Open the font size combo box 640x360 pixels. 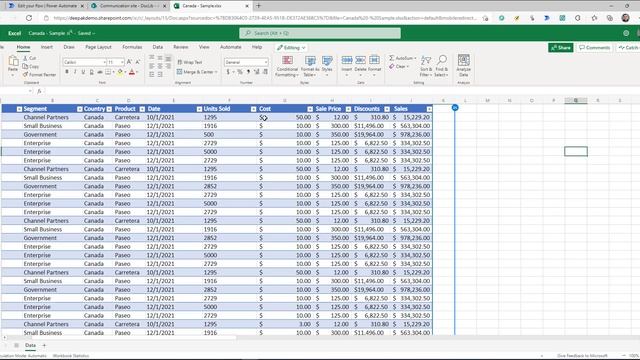[x=116, y=62]
